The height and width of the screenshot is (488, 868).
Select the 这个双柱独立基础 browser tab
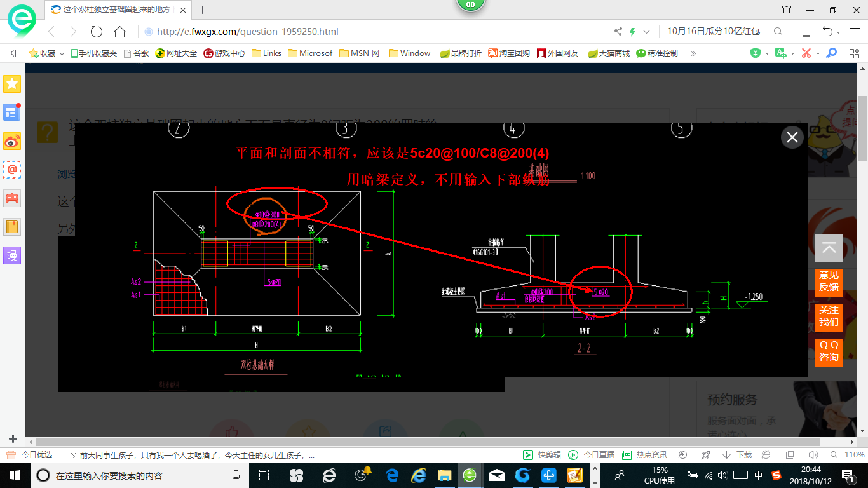click(x=119, y=10)
